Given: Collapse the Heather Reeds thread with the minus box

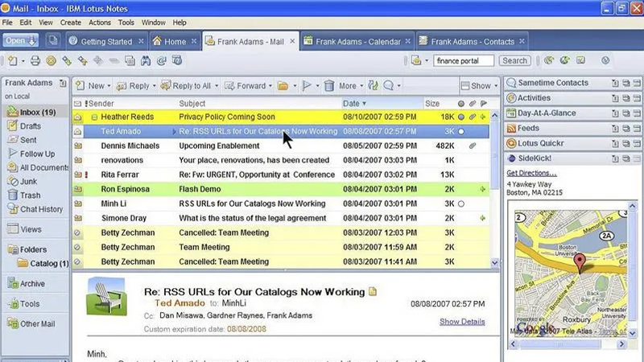Looking at the screenshot, I should point(94,117).
